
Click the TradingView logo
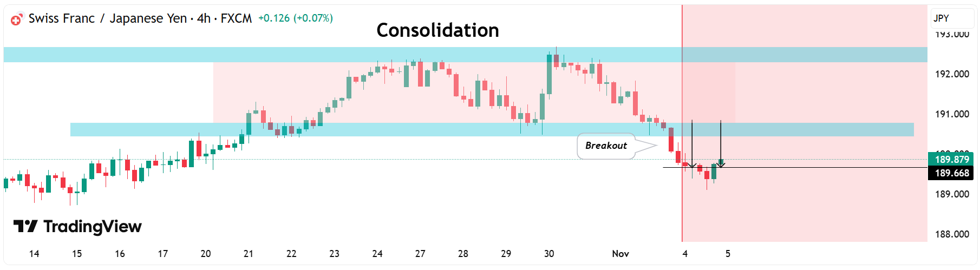click(77, 226)
